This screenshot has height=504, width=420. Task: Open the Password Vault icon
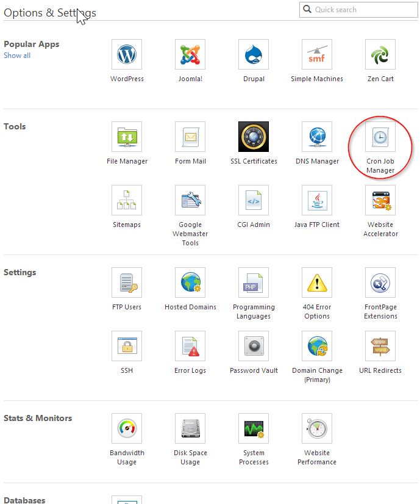click(254, 346)
